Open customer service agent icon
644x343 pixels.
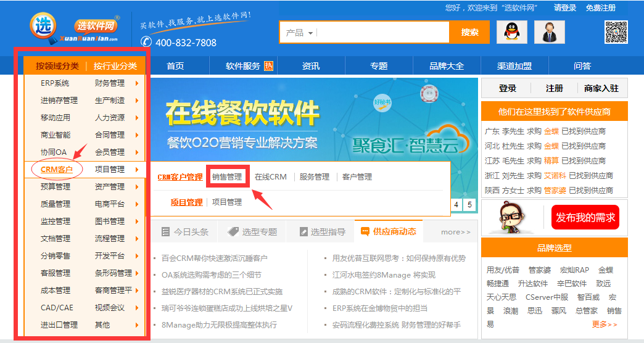(x=550, y=32)
